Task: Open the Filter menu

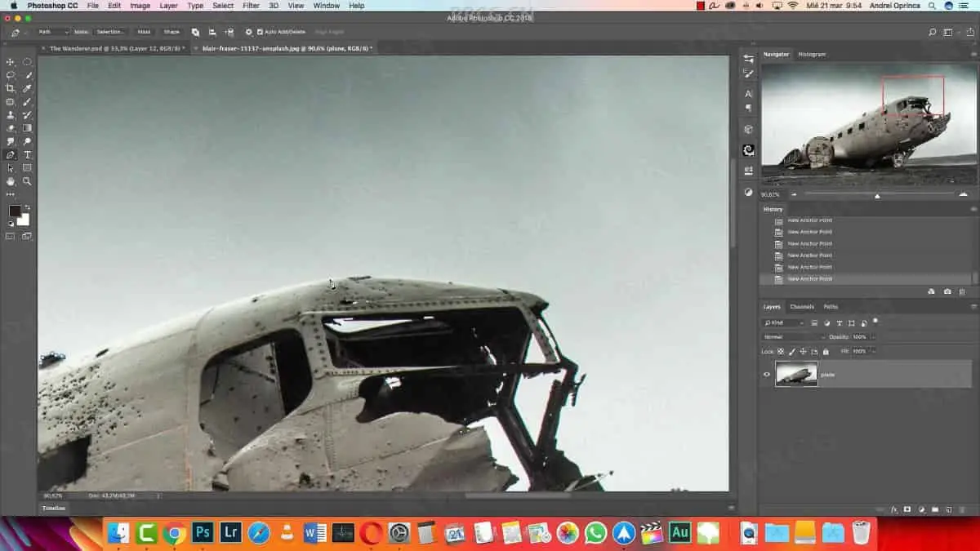Action: 251,6
